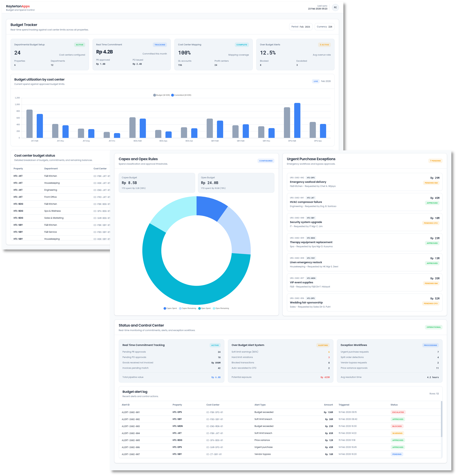Viewport: 457px width, 476px height.
Task: Open the Period Feb 2026 selector
Action: 300,27
